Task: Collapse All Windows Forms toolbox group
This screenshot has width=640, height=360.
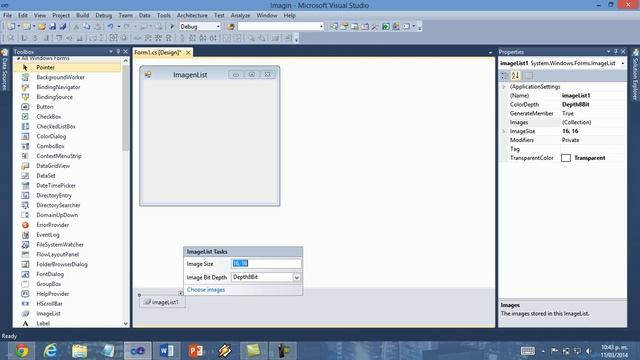Action: click(x=18, y=58)
